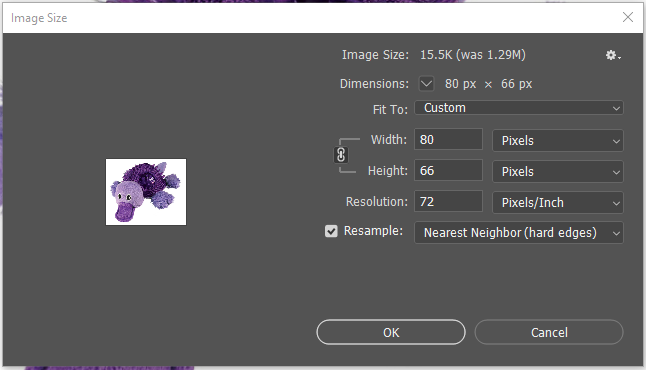This screenshot has height=370, width=646.
Task: Click the "Image Size: 15.5K (was 1.29M)" text
Action: point(434,55)
